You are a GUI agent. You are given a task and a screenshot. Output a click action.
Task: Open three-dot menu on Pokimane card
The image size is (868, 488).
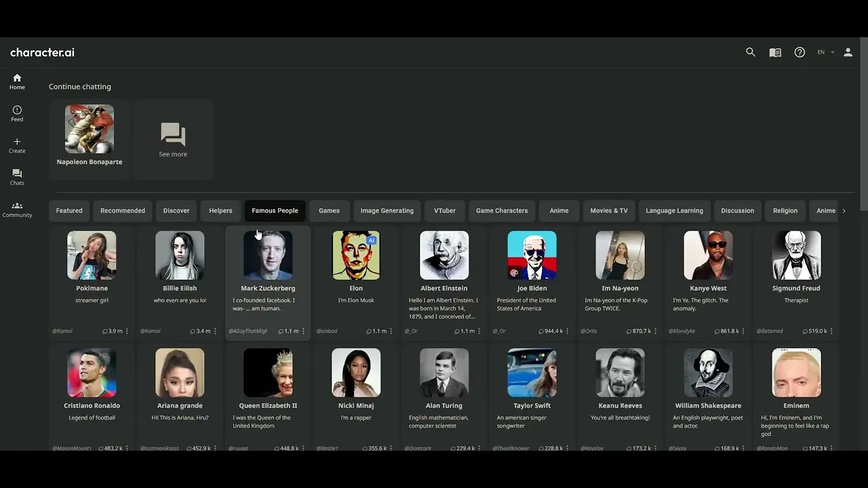point(127,331)
